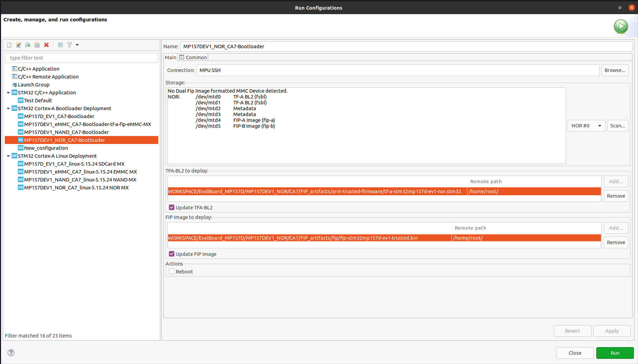Open the filter options dropdown arrow
This screenshot has height=364, width=638.
[x=77, y=45]
